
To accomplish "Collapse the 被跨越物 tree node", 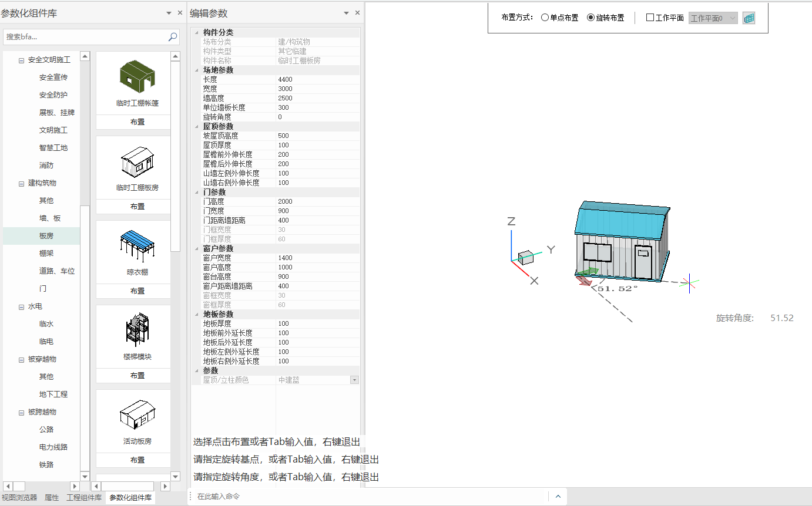I will pos(22,412).
